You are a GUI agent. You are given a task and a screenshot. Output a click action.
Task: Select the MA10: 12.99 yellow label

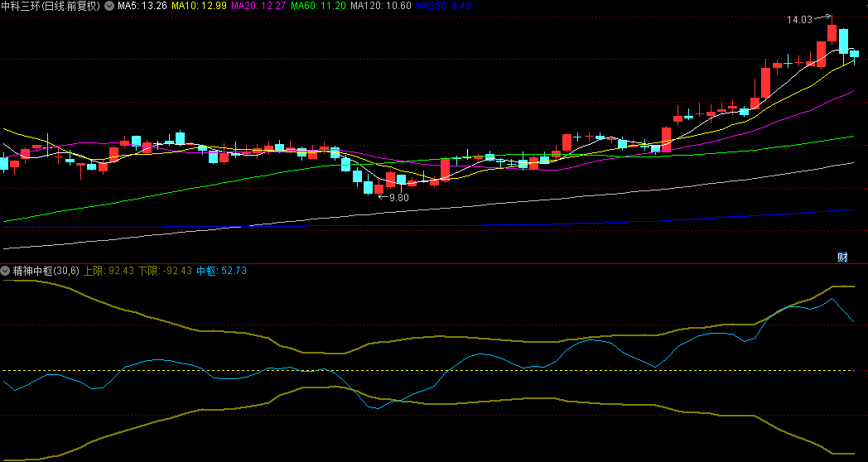(199, 6)
